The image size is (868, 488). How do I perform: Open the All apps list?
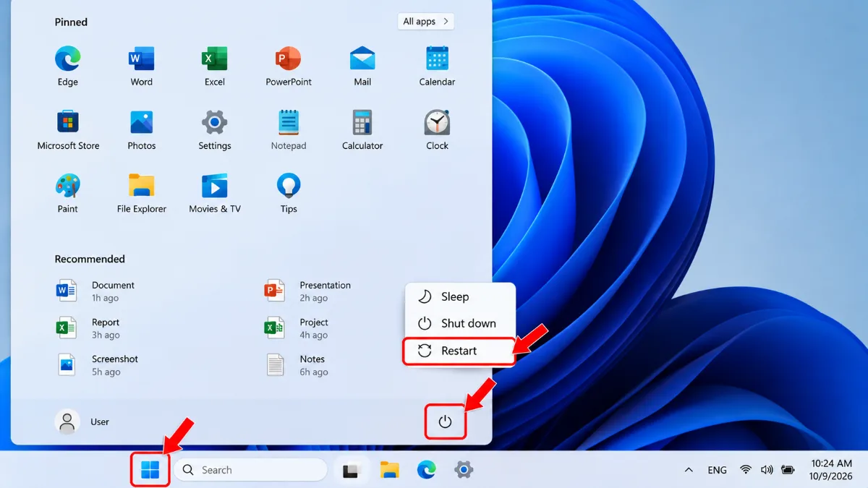(x=426, y=22)
